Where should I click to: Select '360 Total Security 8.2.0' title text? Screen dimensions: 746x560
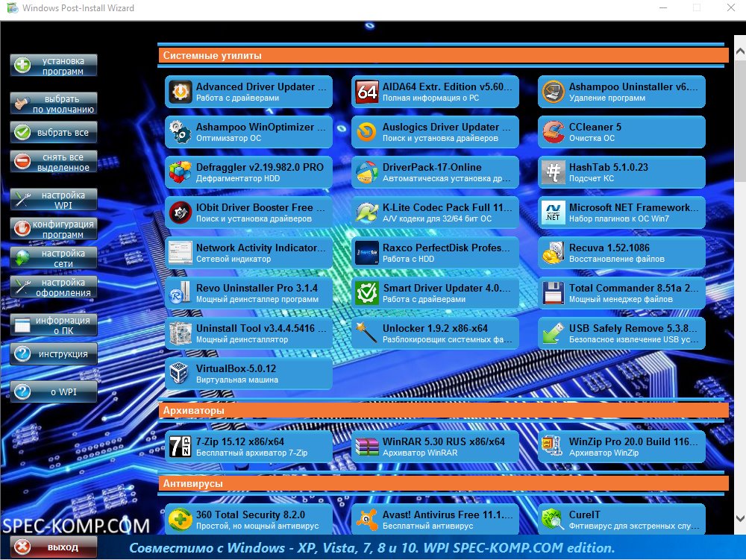250,515
